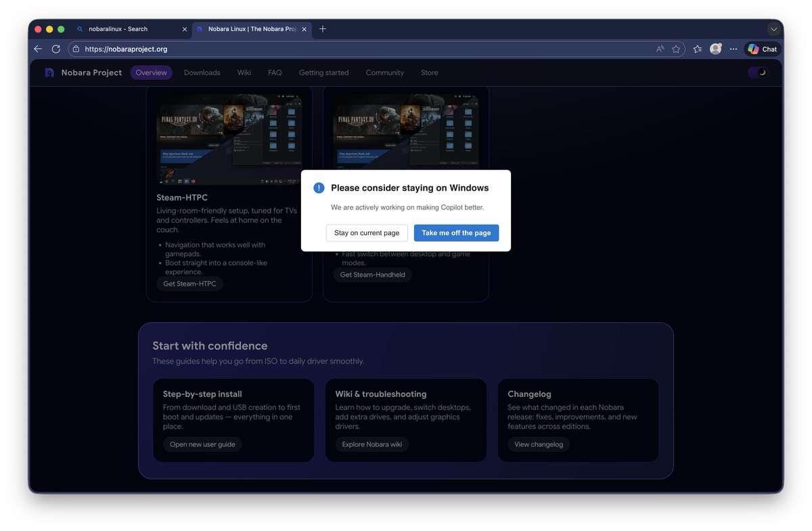Select the Nobara Linux project tab
The height and width of the screenshot is (531, 812).
tap(251, 29)
